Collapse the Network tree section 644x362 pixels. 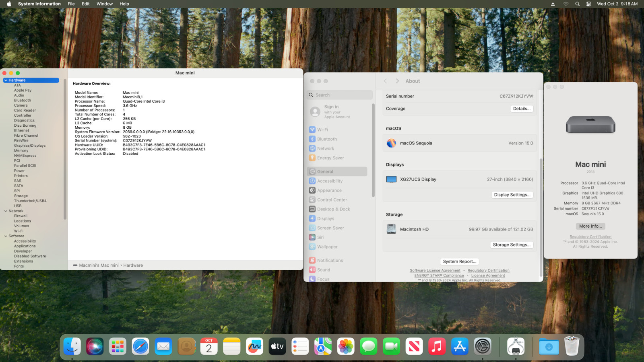coord(6,211)
